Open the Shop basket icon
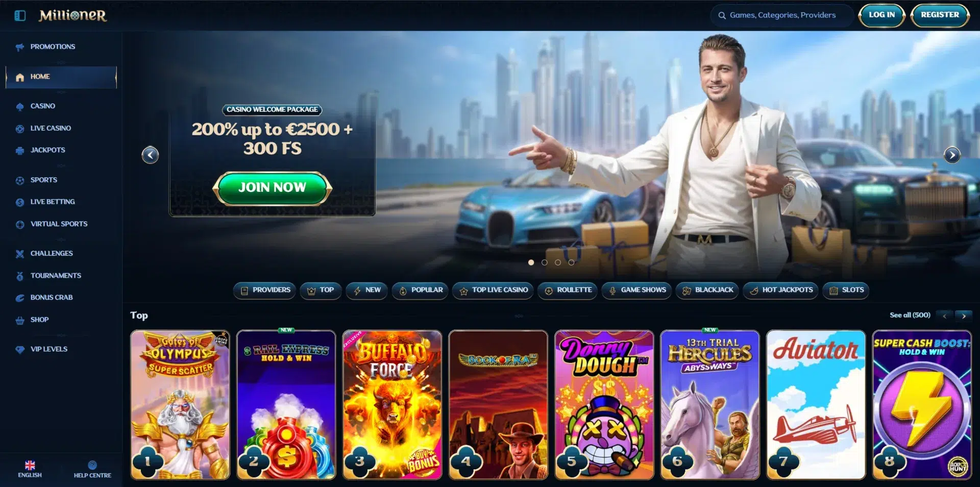This screenshot has height=487, width=980. (20, 320)
